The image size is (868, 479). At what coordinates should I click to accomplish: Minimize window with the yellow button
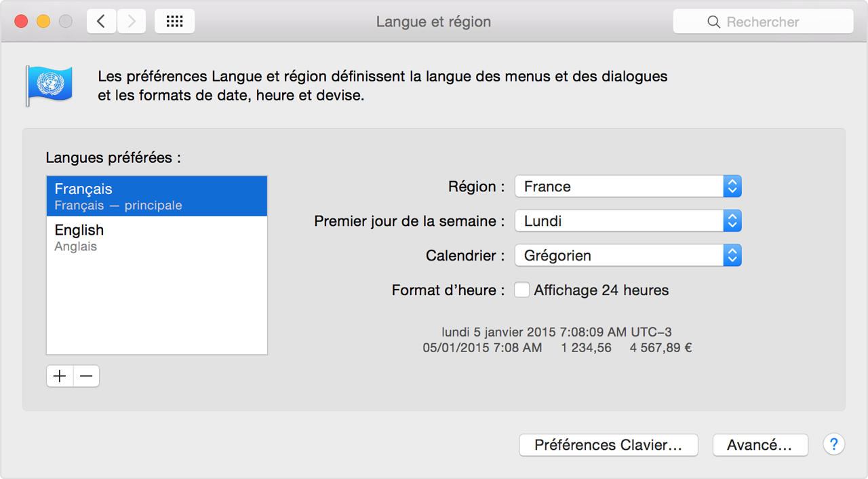[x=43, y=22]
